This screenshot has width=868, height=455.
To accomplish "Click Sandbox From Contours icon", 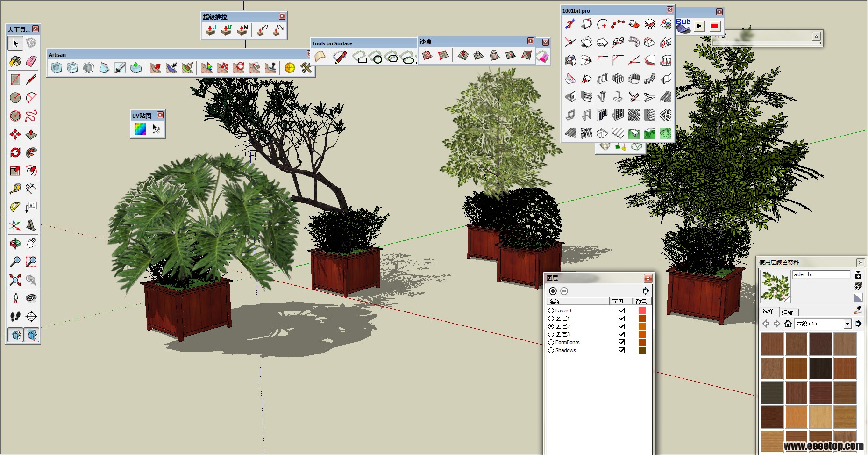I will pyautogui.click(x=427, y=56).
